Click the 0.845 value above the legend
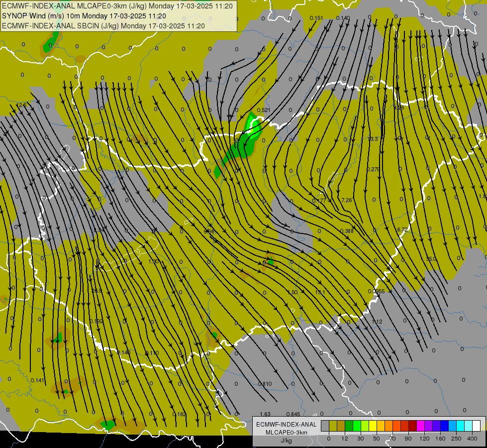This screenshot has width=487, height=448. (293, 414)
